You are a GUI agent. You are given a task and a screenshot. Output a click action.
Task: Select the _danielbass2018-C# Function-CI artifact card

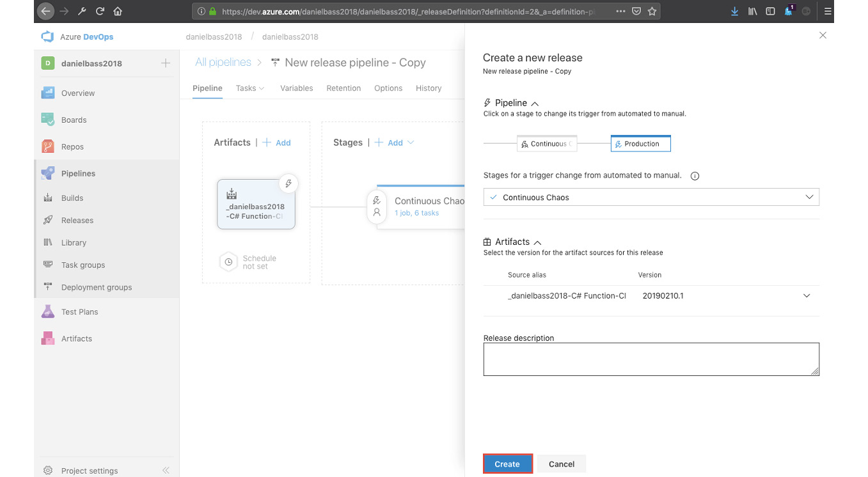click(256, 204)
